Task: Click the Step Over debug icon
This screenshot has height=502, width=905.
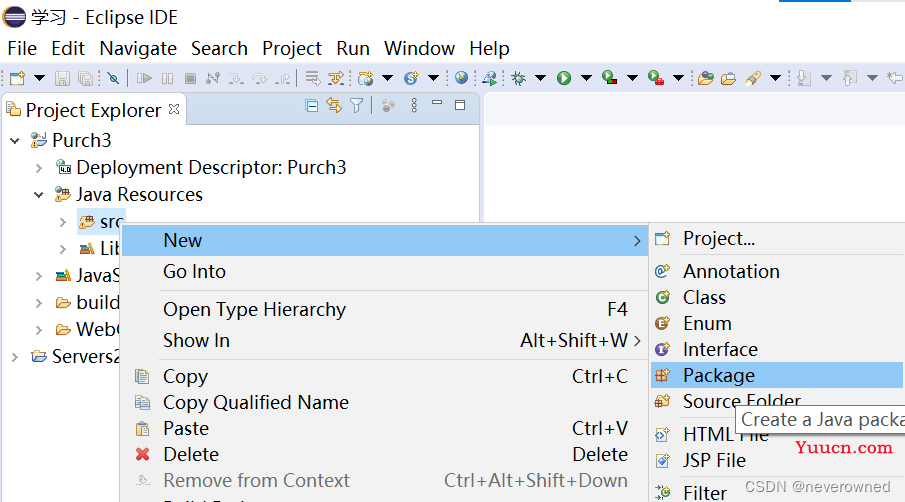Action: coord(259,78)
